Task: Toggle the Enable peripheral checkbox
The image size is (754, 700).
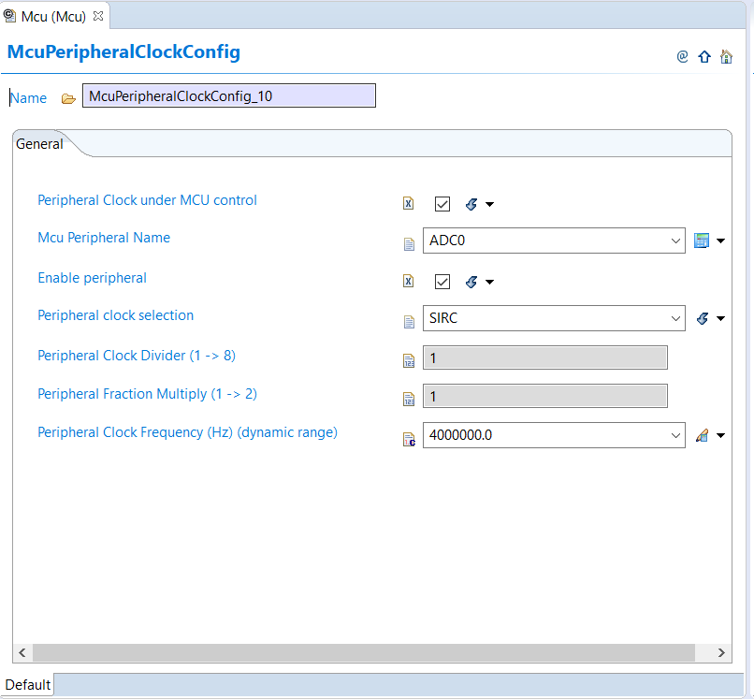Action: (442, 282)
